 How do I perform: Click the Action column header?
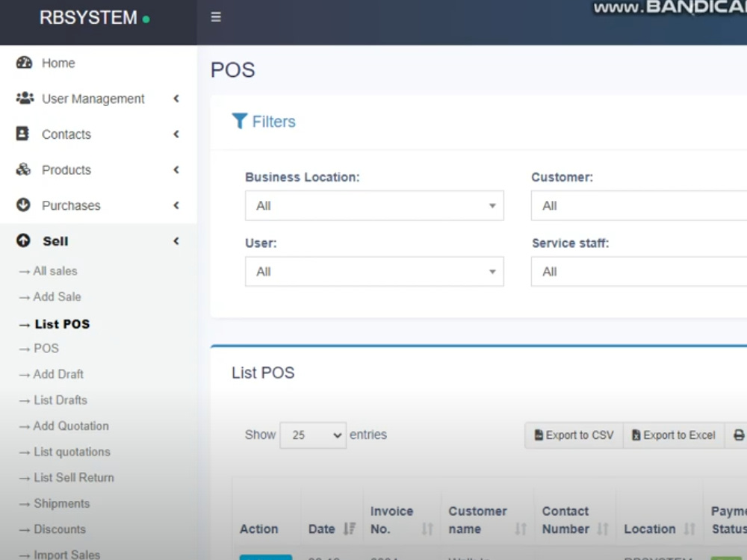pos(258,529)
